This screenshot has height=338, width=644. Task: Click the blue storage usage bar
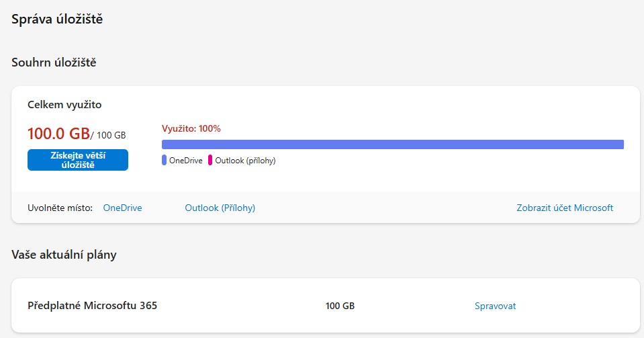392,144
